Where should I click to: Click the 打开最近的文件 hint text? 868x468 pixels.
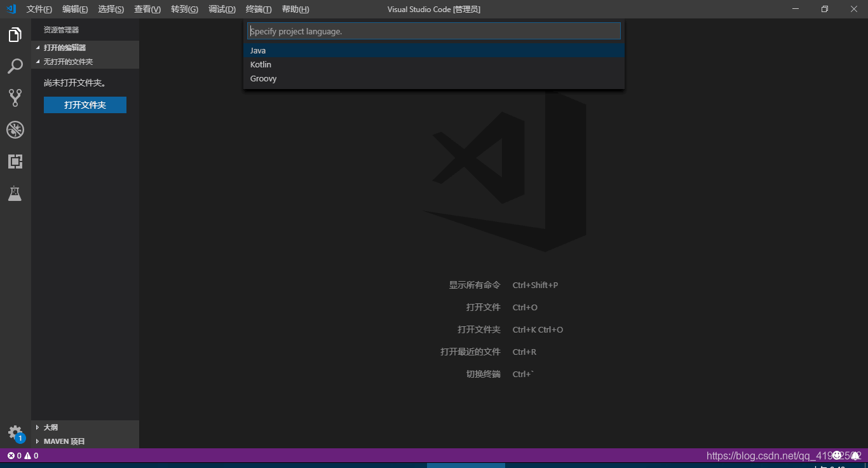pyautogui.click(x=470, y=352)
